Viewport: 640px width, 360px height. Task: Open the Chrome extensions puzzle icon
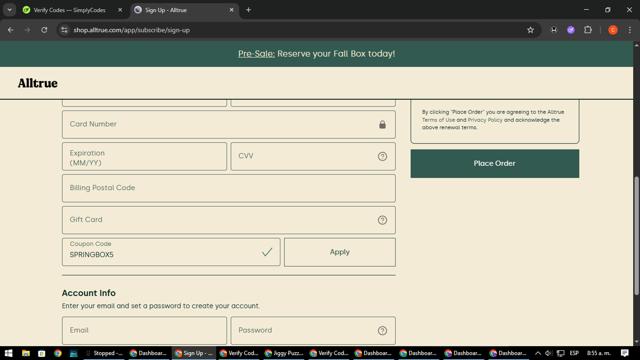(588, 30)
